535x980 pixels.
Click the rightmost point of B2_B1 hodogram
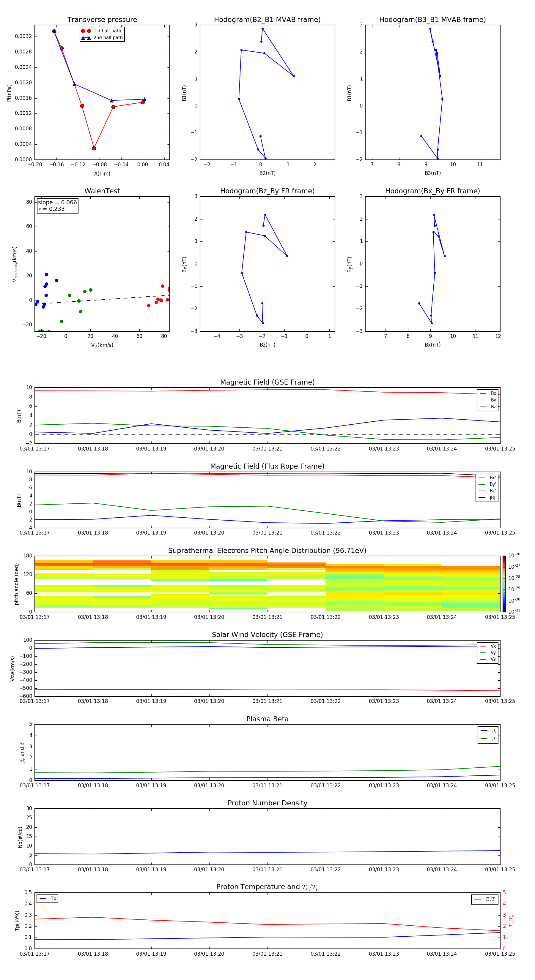pyautogui.click(x=294, y=76)
